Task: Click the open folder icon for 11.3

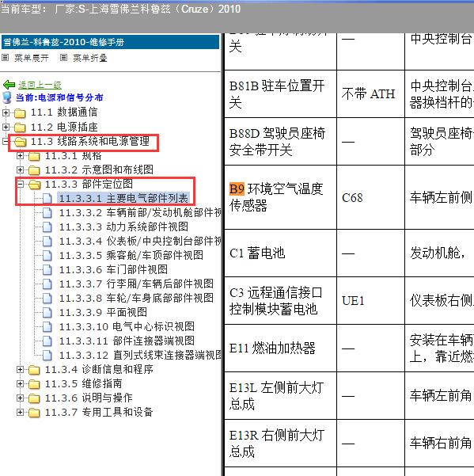Action: [20, 142]
